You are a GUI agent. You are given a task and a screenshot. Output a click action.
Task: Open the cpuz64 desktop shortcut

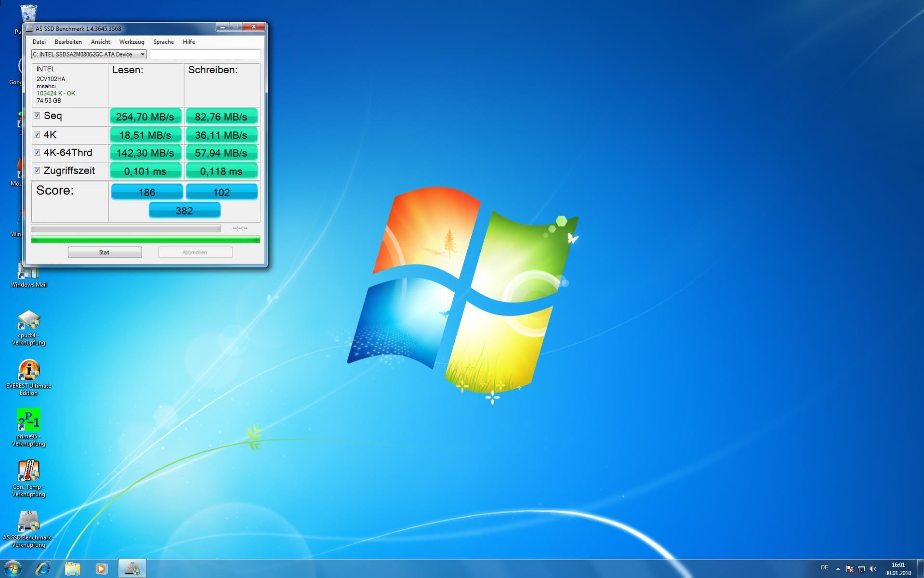click(28, 327)
